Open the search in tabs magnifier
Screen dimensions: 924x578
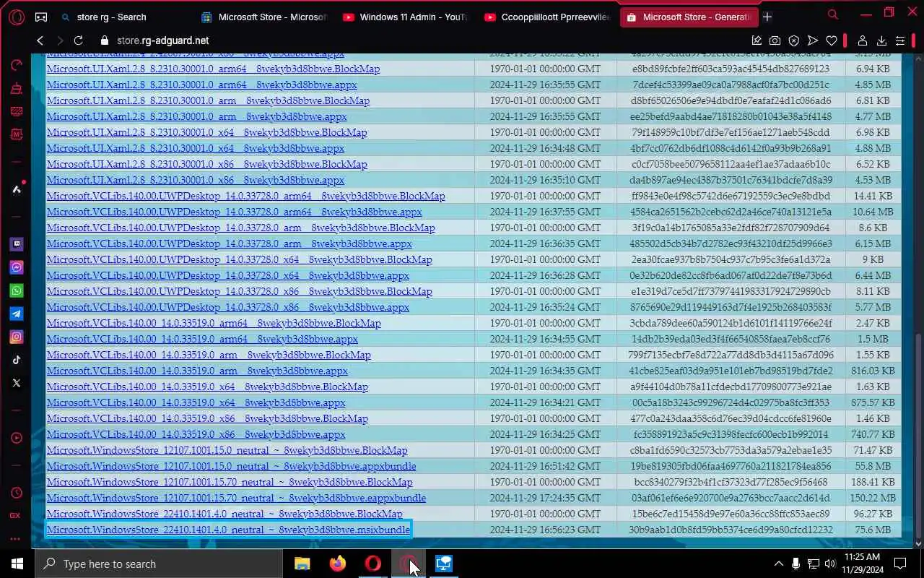(833, 14)
